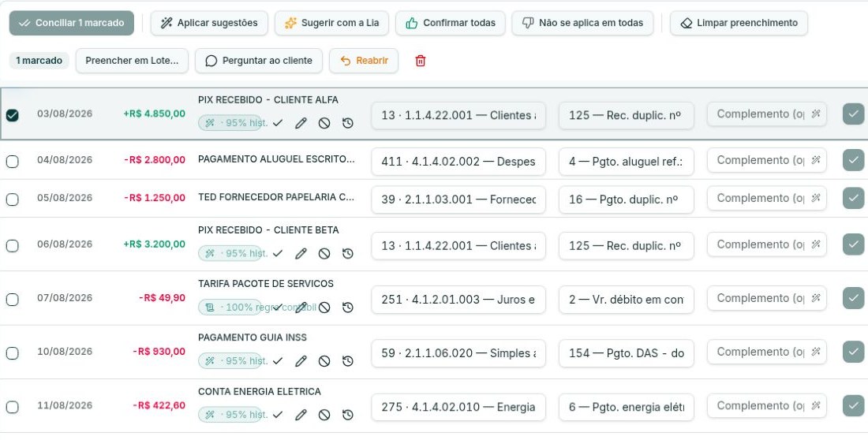Open account dropdown 275 · 4.1.4.02.010 Energia
This screenshot has width=868, height=440.
[458, 408]
